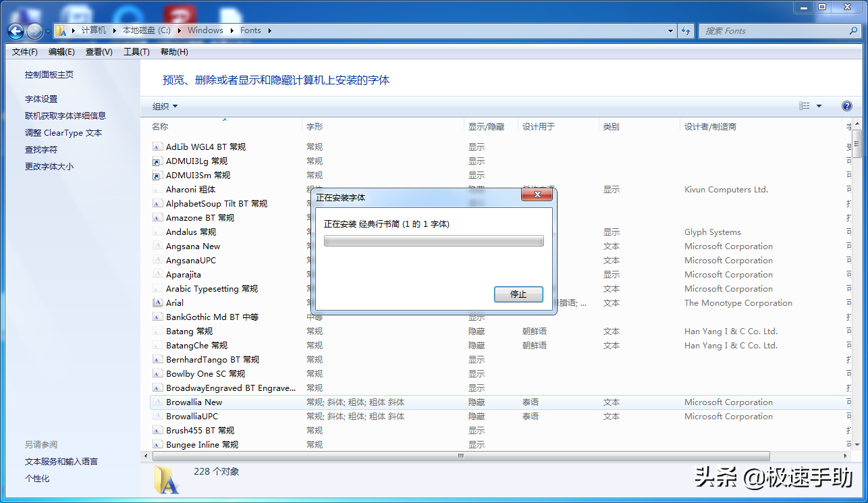Open recent pages dropdown beside forward arrow
This screenshot has width=868, height=503.
(48, 31)
